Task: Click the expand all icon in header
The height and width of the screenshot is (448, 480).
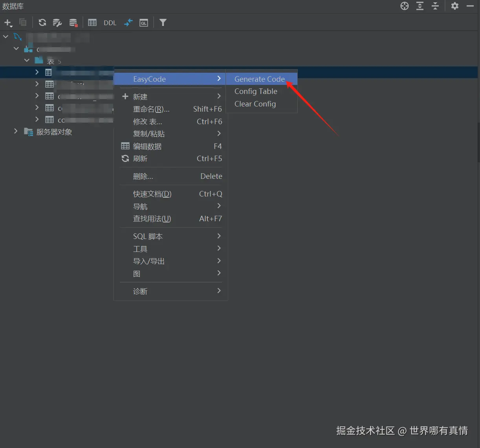Action: point(420,6)
